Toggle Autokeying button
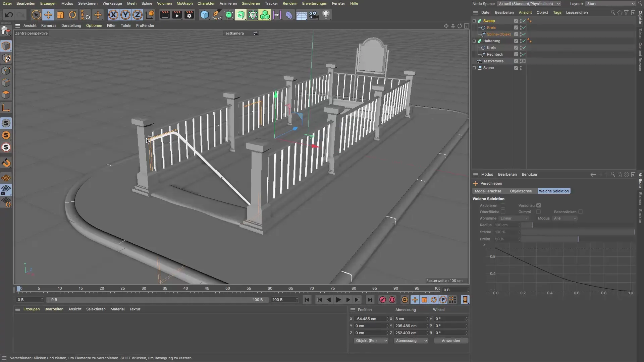Viewport: 644px width, 362px height. click(x=392, y=300)
